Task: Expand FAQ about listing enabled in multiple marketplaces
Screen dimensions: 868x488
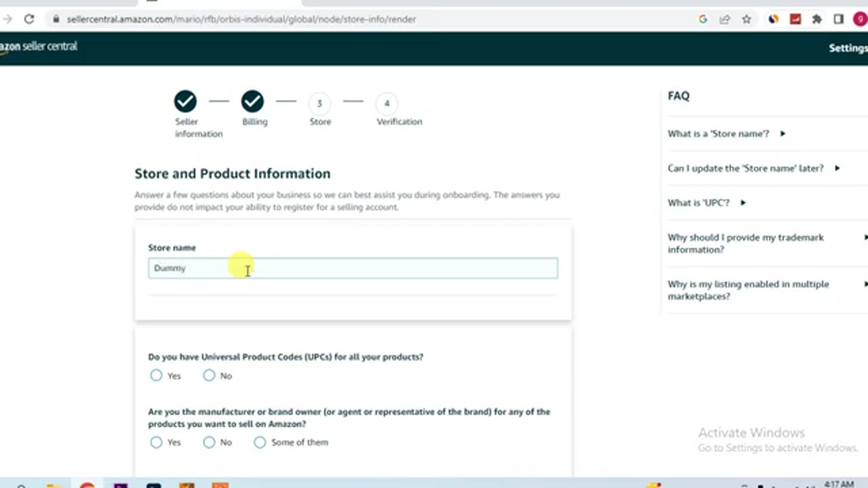Action: [x=768, y=290]
